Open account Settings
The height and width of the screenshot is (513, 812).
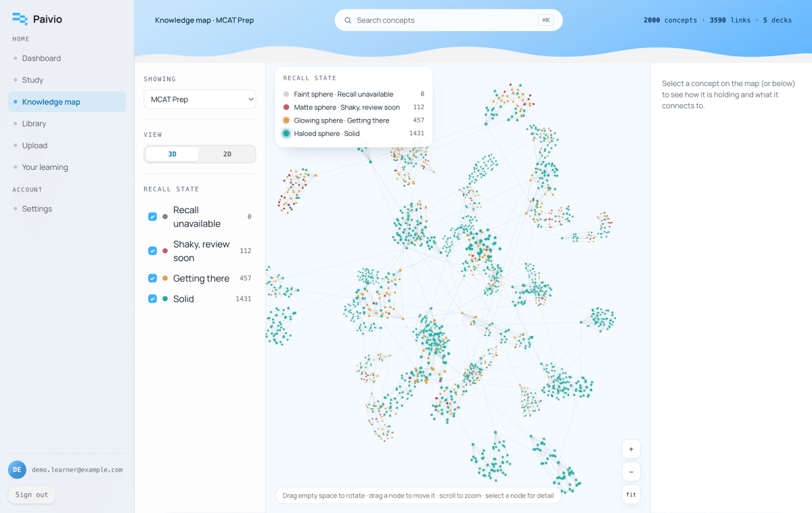point(67,208)
